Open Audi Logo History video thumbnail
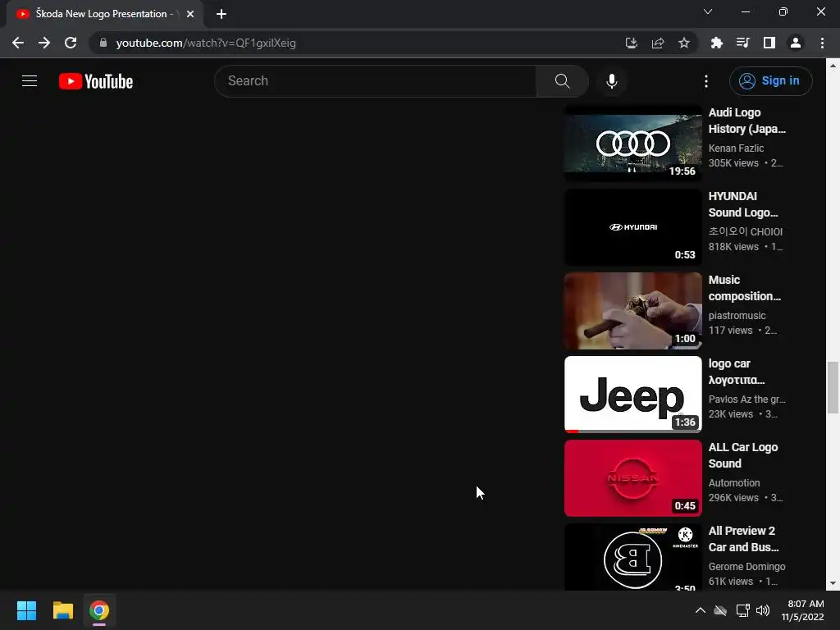Viewport: 840px width, 630px height. pyautogui.click(x=632, y=143)
